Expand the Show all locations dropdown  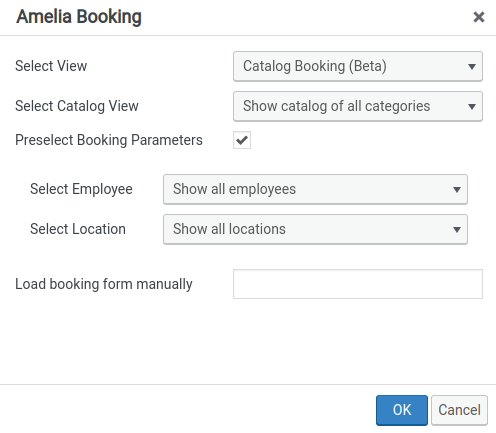coord(315,229)
